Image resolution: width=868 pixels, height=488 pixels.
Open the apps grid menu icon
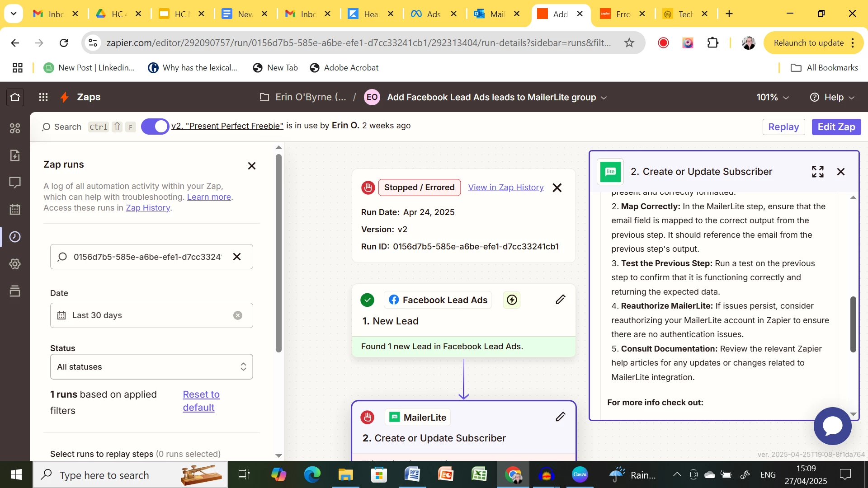click(x=43, y=97)
